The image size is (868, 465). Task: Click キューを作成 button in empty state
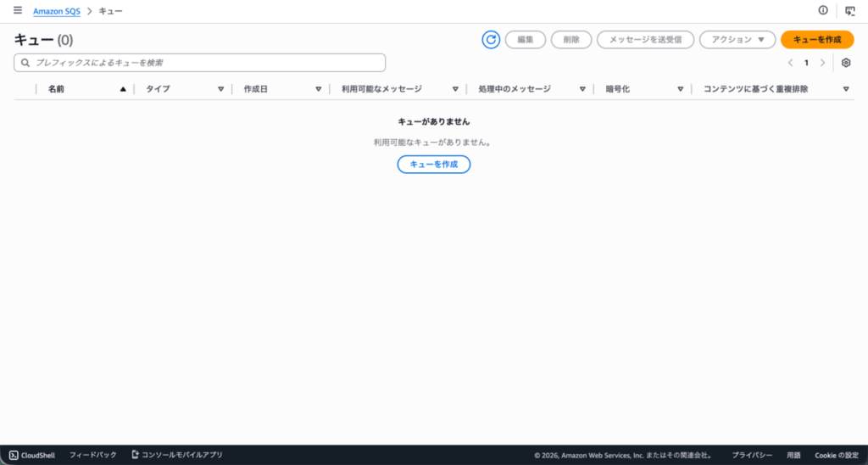tap(433, 165)
